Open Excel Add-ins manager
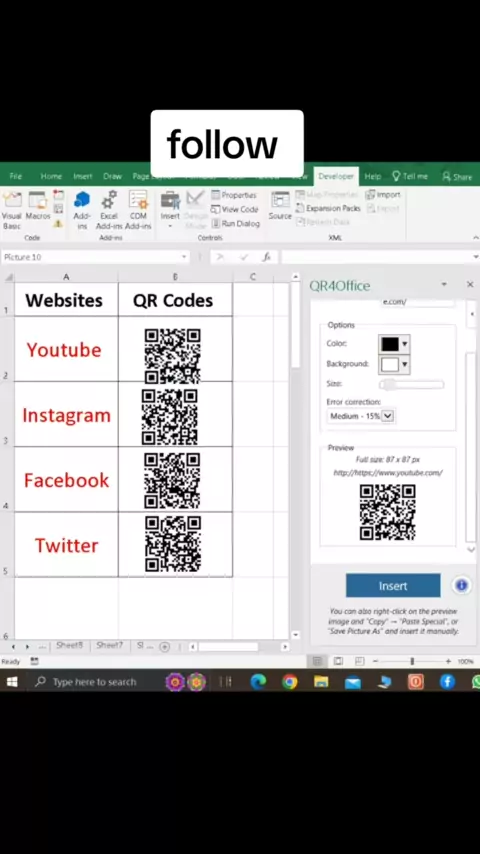 pyautogui.click(x=109, y=210)
